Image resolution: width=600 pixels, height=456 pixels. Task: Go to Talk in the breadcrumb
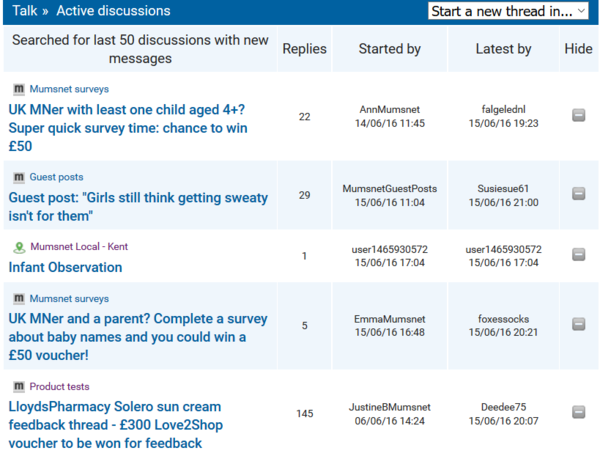point(25,11)
